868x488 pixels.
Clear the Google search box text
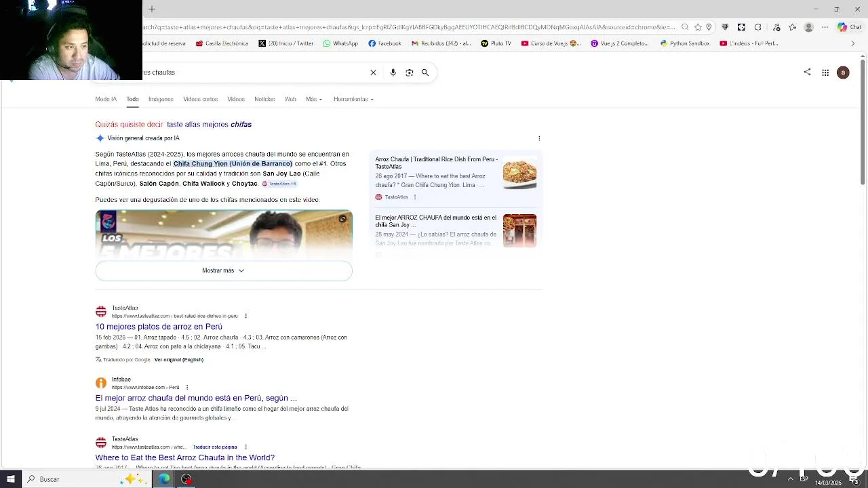tap(373, 73)
